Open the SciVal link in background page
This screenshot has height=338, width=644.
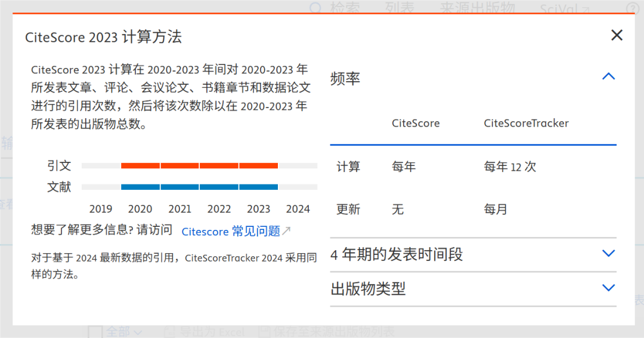coord(565,8)
